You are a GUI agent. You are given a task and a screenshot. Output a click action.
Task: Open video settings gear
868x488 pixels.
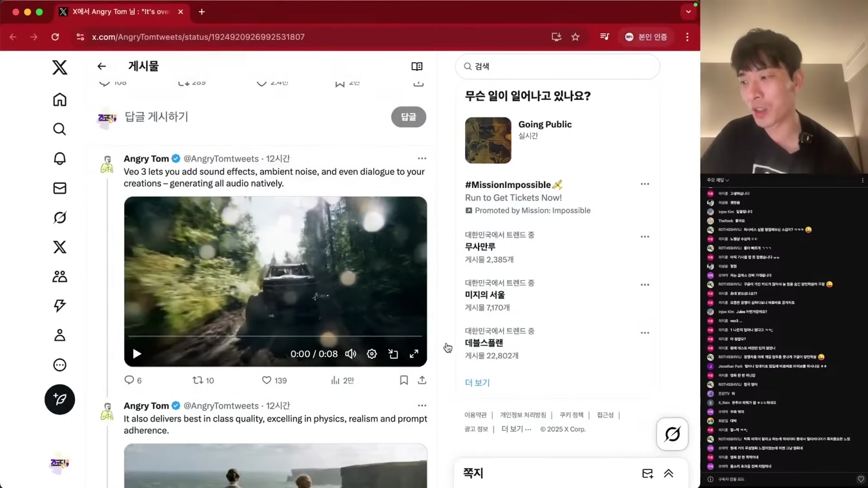tap(372, 354)
